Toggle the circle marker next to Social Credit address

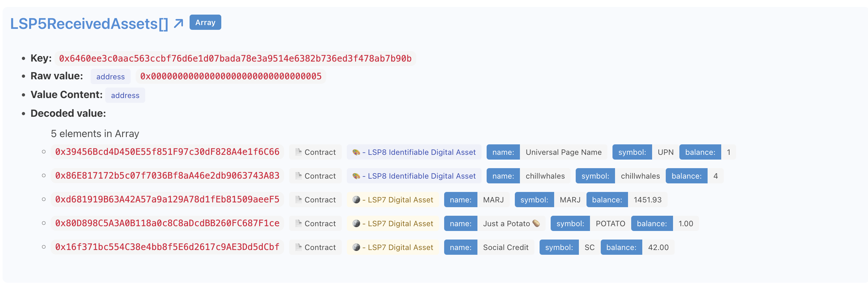[44, 246]
